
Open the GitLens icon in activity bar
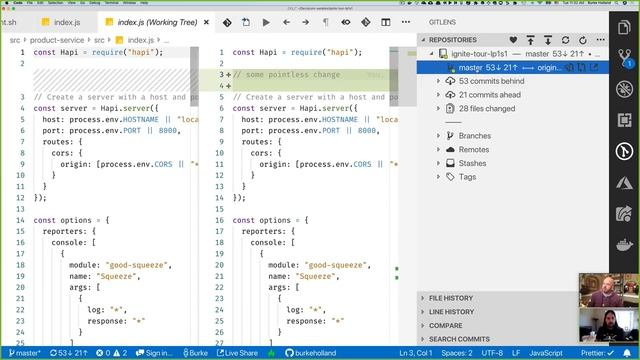click(624, 151)
